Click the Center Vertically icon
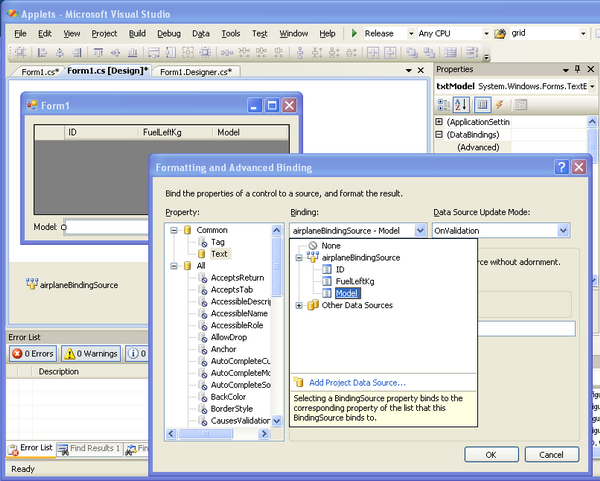Image resolution: width=600 pixels, height=481 pixels. [390, 52]
